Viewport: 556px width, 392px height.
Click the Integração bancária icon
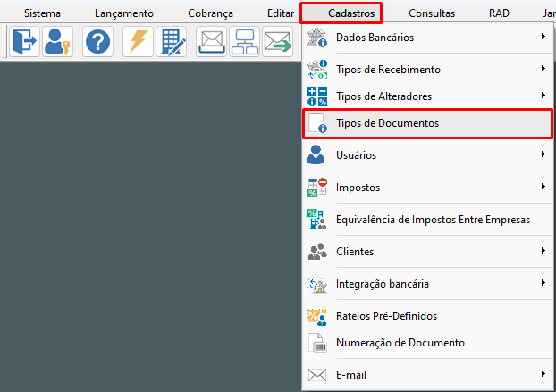pos(317,284)
